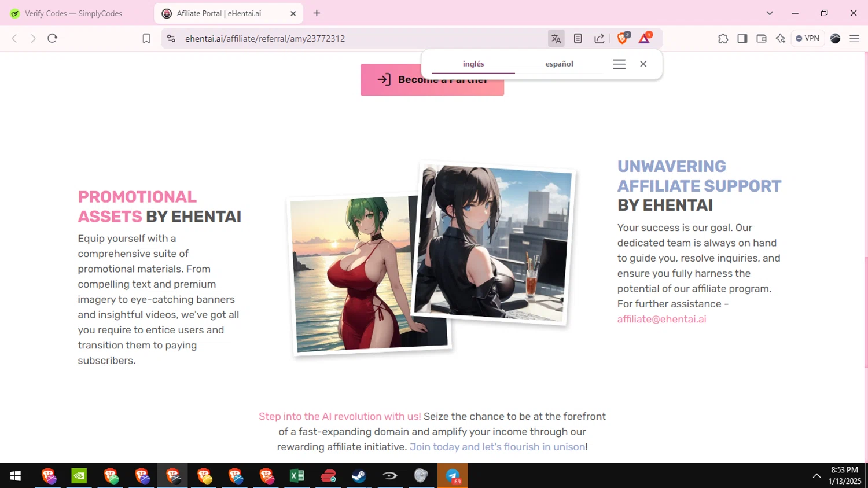The width and height of the screenshot is (868, 488).
Task: Click the Promotional Assets heading
Action: [x=160, y=207]
